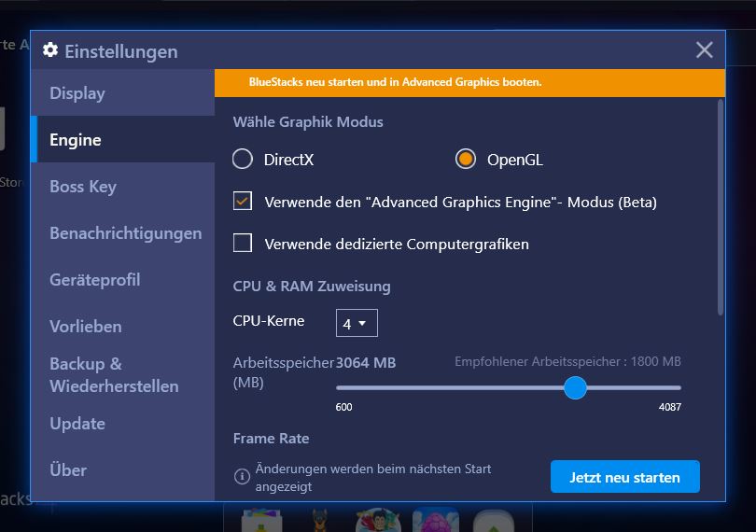Go to the Vorlieben tab

pos(123,327)
